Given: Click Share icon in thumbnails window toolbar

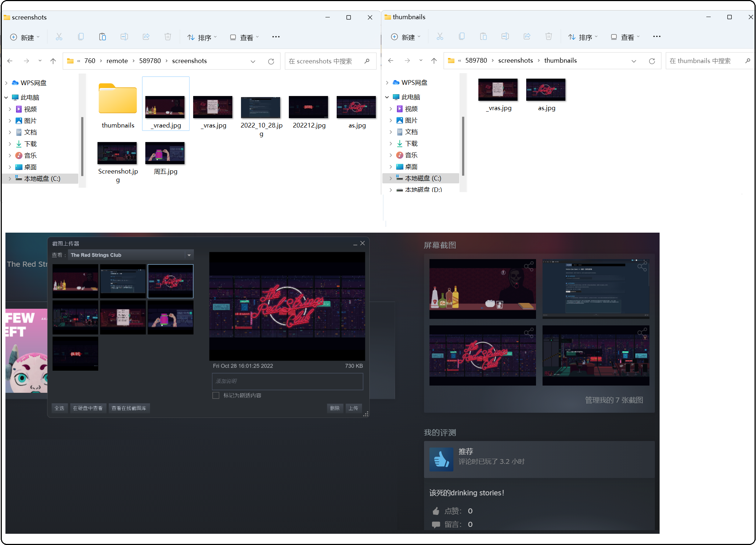Looking at the screenshot, I should (x=527, y=37).
